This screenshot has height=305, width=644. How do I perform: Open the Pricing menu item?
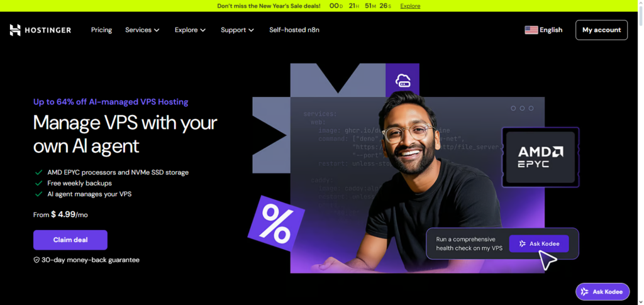(x=101, y=30)
